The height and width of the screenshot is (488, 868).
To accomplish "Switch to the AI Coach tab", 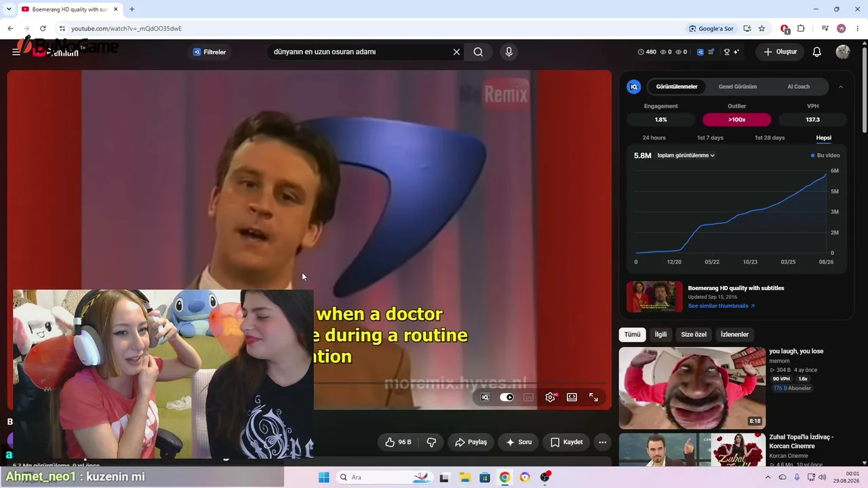I will point(798,87).
